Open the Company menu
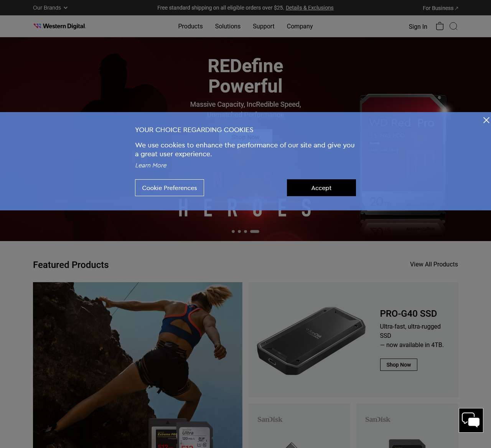 point(300,26)
